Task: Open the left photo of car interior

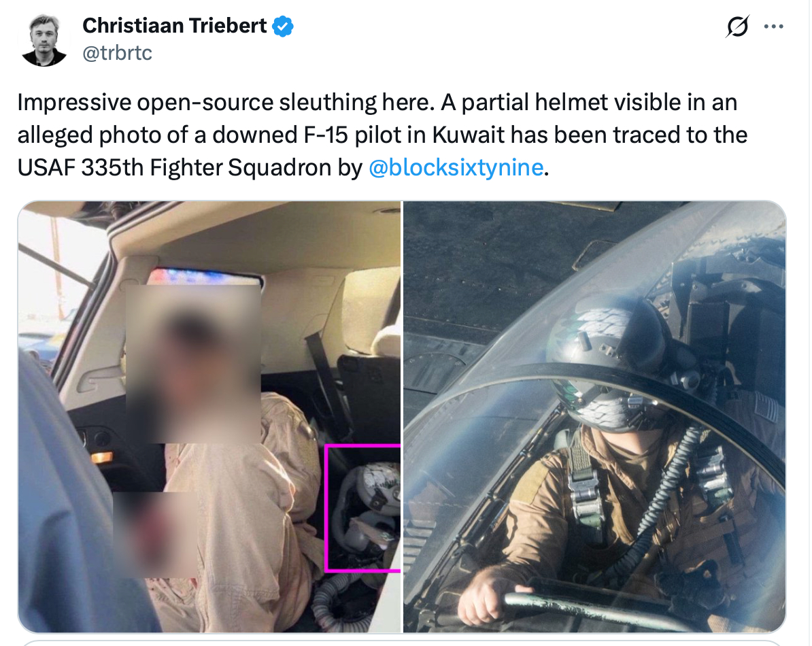Action: (209, 417)
